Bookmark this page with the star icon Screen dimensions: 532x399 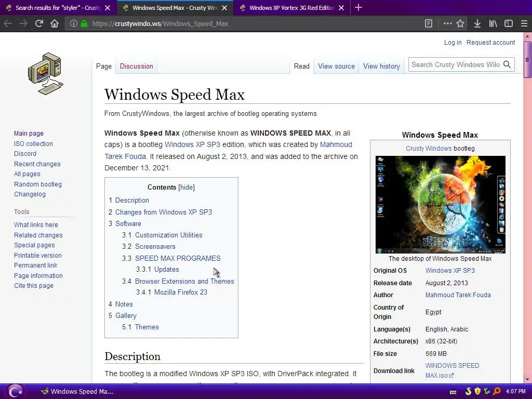[x=460, y=23]
